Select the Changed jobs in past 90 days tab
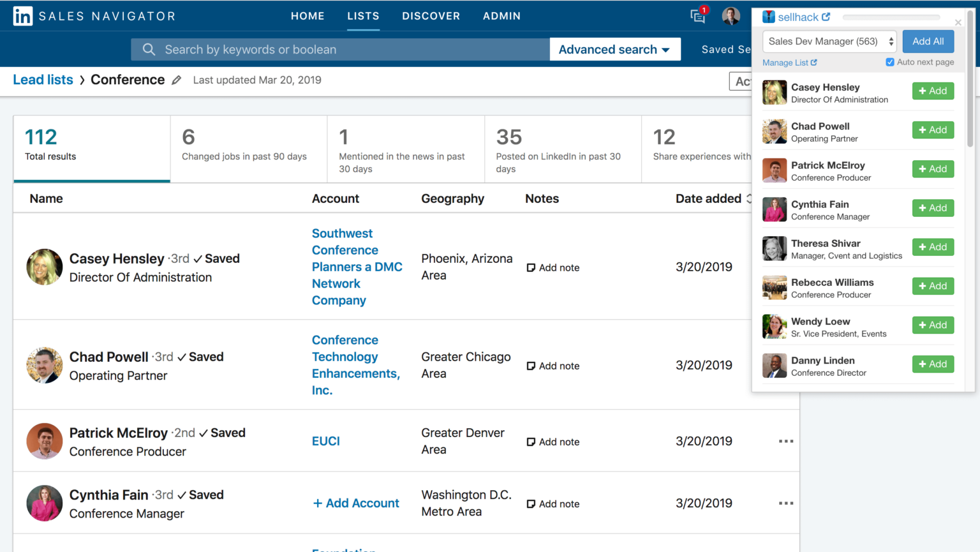Image resolution: width=980 pixels, height=552 pixels. click(248, 148)
